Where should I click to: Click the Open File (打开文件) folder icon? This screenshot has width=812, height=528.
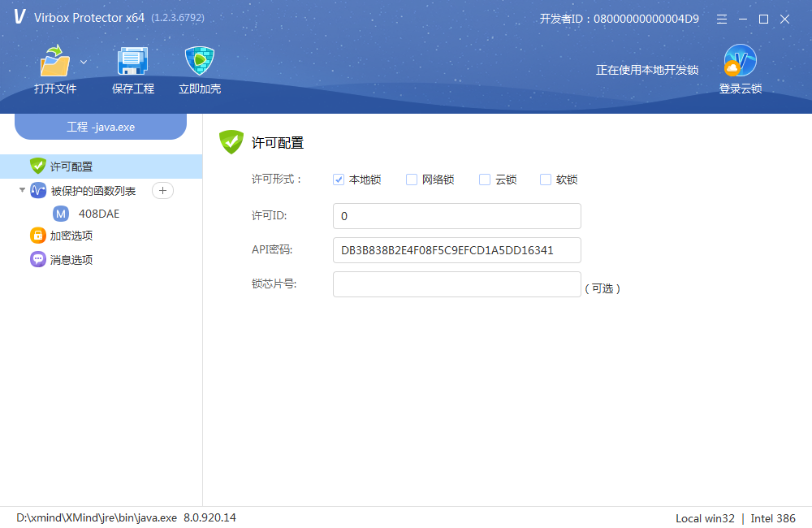[55, 61]
